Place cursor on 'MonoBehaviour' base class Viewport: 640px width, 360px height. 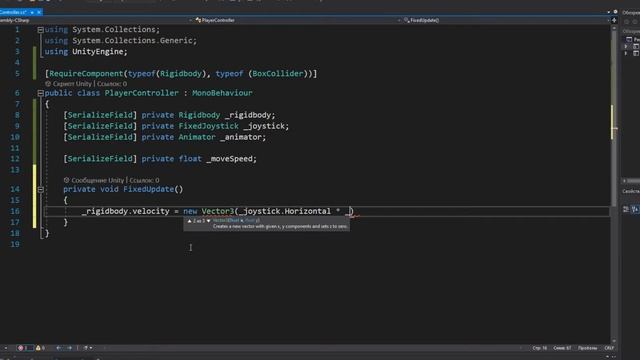[222, 93]
